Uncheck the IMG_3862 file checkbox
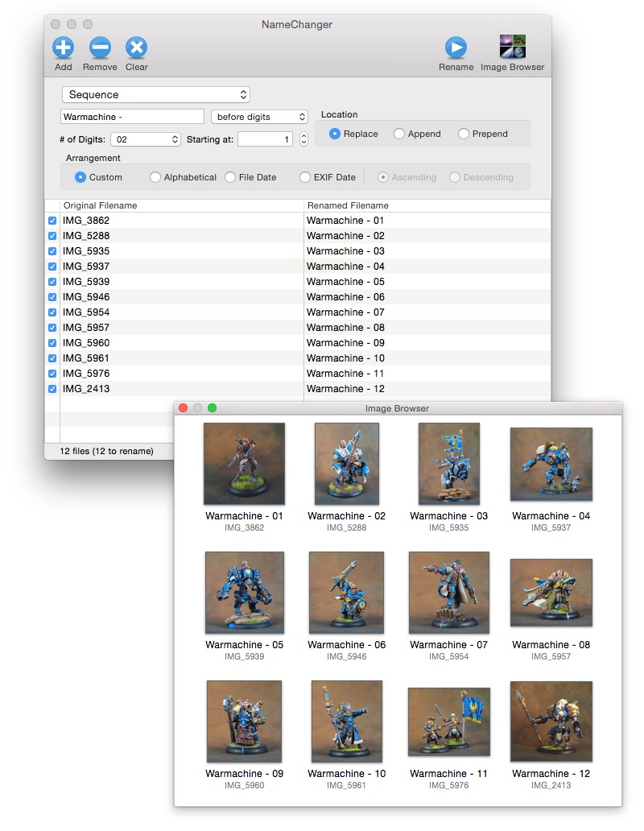 click(52, 221)
